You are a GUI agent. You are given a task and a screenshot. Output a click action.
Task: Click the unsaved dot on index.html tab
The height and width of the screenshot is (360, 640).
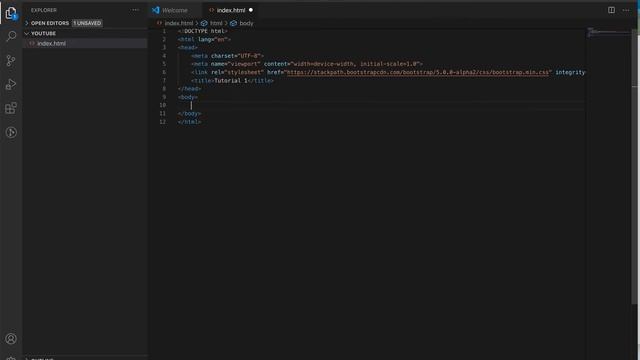click(251, 10)
